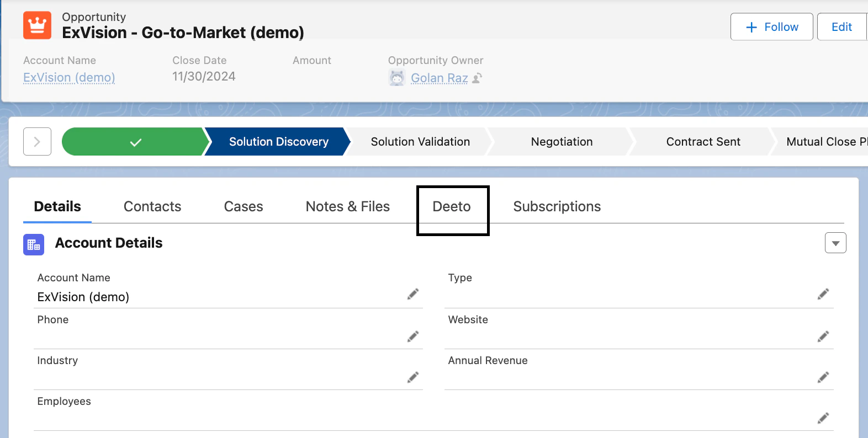
Task: Click the completed green checkmark stage
Action: pyautogui.click(x=136, y=142)
